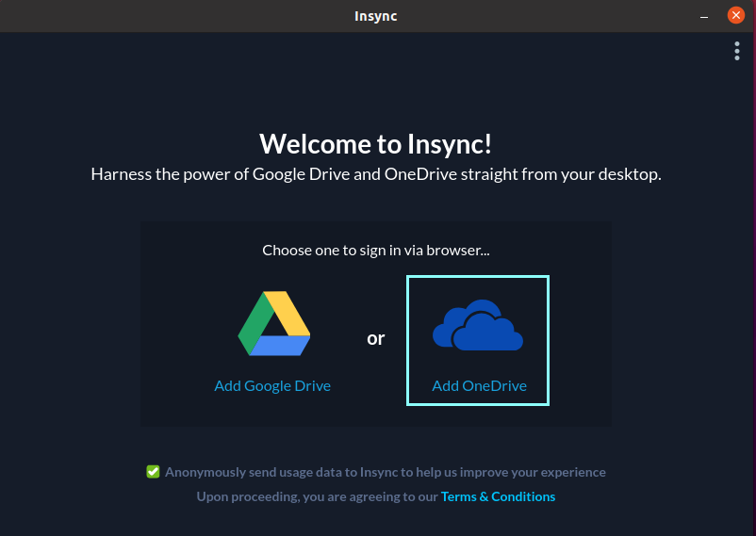The image size is (756, 536).
Task: Click the 'Anonymously send usage data' label
Action: point(386,472)
